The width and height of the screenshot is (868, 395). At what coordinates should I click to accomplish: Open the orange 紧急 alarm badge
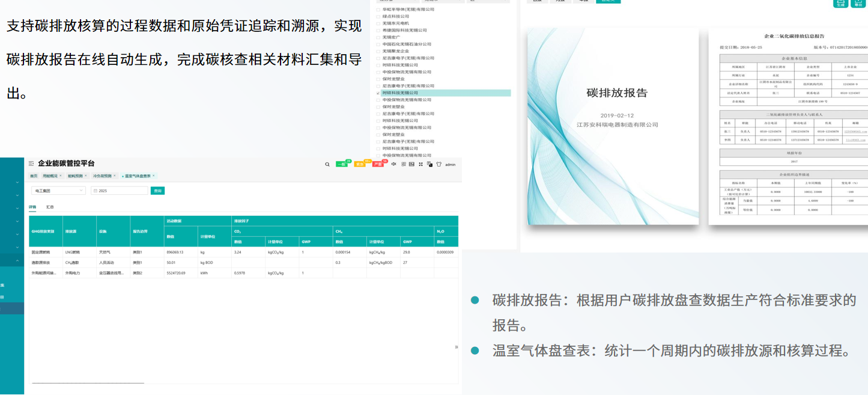tap(360, 164)
